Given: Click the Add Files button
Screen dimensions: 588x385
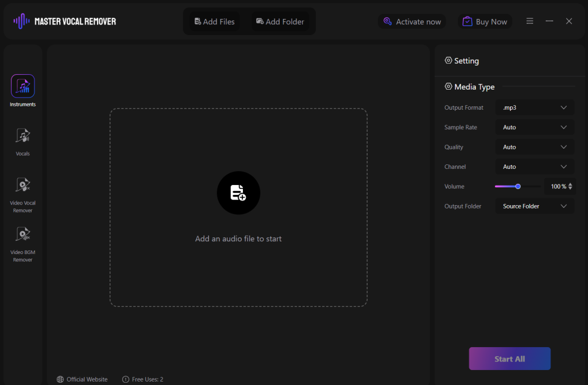Looking at the screenshot, I should (215, 22).
